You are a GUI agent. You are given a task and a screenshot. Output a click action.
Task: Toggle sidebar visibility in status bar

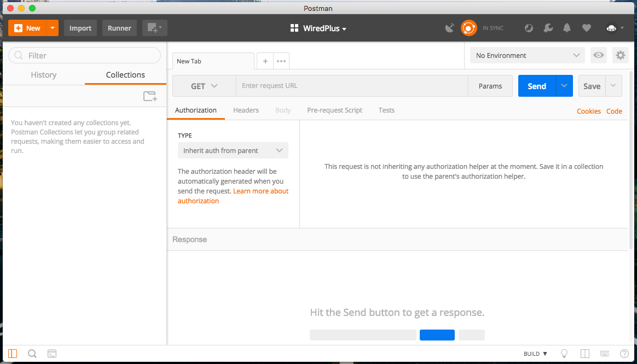pos(13,354)
